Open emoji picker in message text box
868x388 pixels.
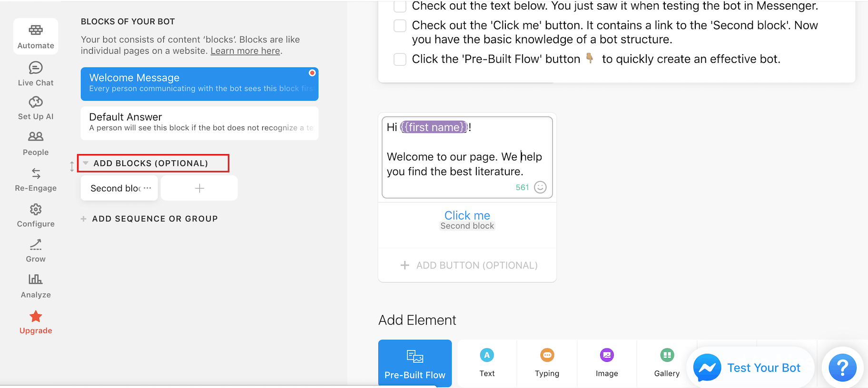click(x=540, y=187)
